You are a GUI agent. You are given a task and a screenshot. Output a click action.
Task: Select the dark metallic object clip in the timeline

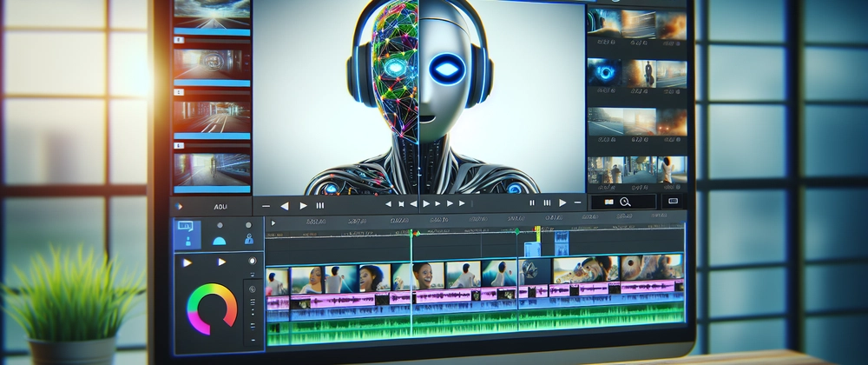coord(535,271)
